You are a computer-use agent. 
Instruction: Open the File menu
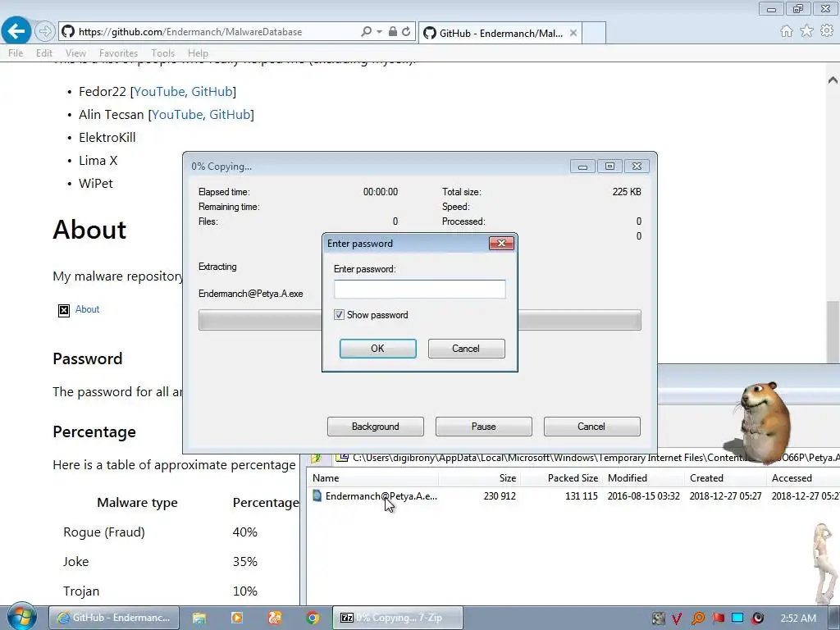click(x=16, y=53)
